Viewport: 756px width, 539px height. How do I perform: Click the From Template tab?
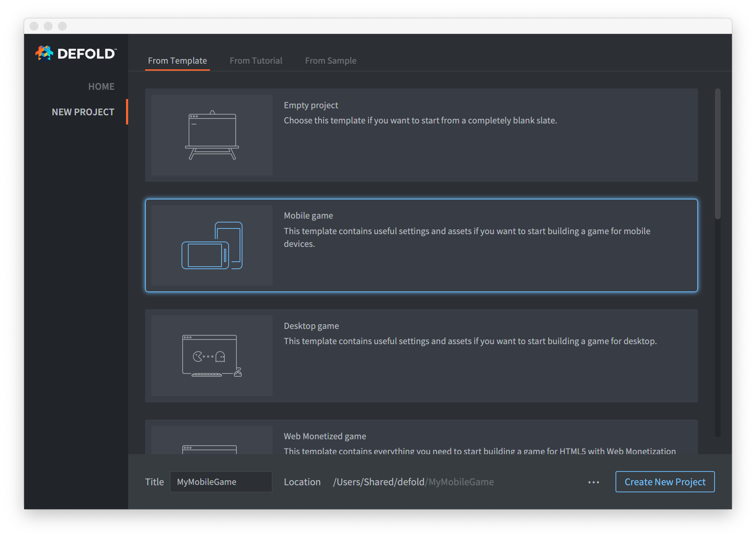[177, 59]
